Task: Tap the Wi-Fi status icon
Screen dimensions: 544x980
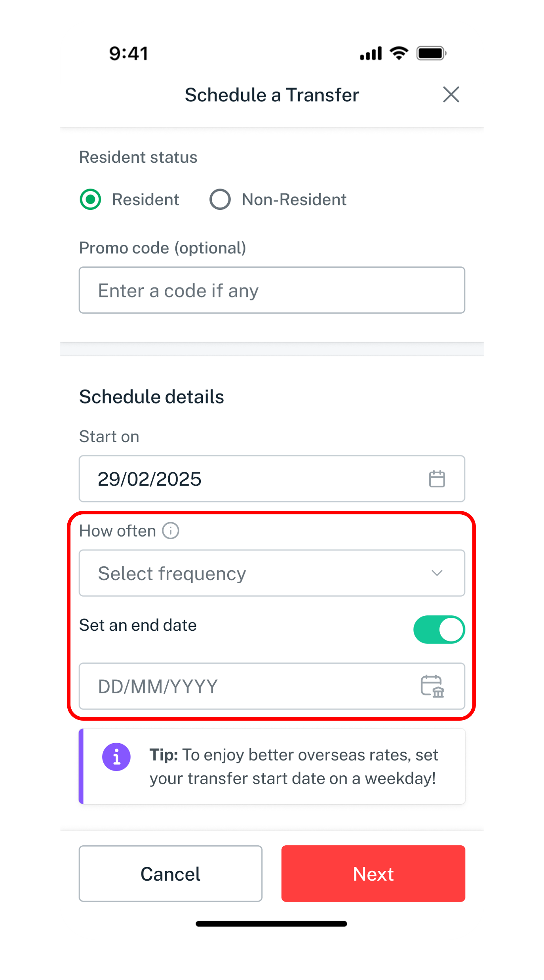Action: tap(399, 53)
